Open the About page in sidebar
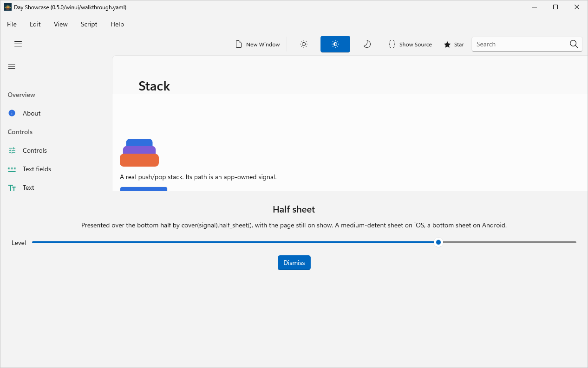The image size is (588, 368). coord(56,113)
